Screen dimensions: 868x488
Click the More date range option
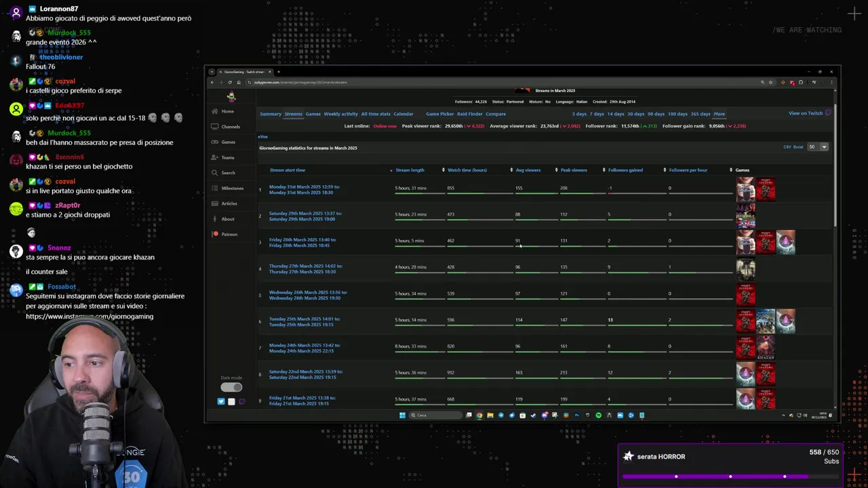pyautogui.click(x=719, y=114)
